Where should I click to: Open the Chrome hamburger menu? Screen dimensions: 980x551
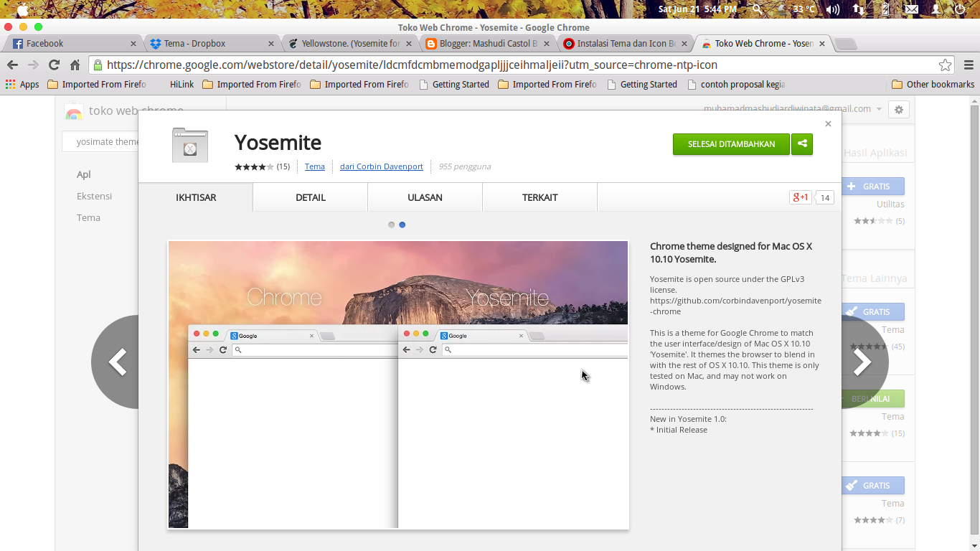pos(969,65)
